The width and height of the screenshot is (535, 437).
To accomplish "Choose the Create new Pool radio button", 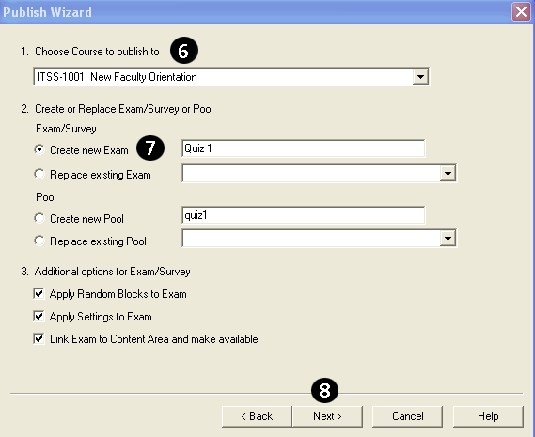I will pos(40,218).
